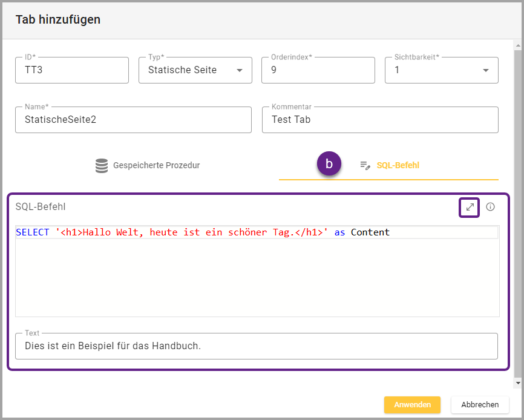Focus the Text field below the SQL editor
This screenshot has width=524, height=420.
tap(257, 346)
